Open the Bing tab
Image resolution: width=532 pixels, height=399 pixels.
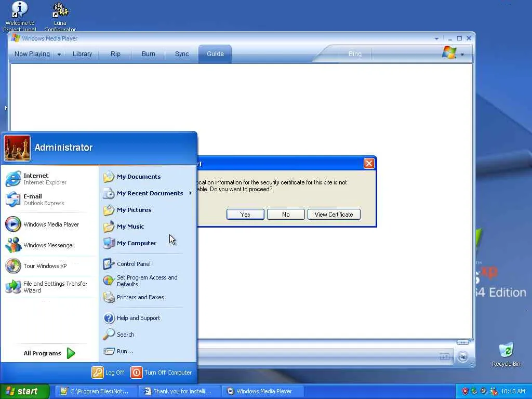tap(355, 54)
